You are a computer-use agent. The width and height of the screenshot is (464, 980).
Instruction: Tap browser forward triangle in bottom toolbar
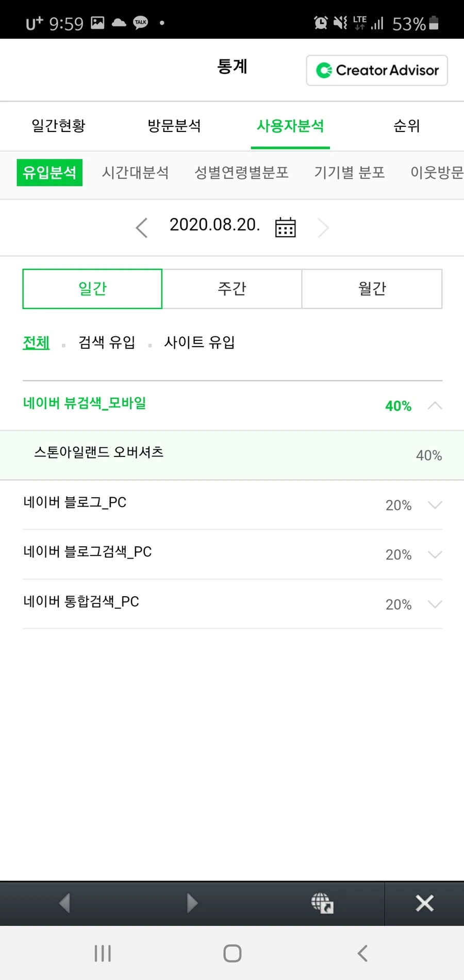pos(192,903)
